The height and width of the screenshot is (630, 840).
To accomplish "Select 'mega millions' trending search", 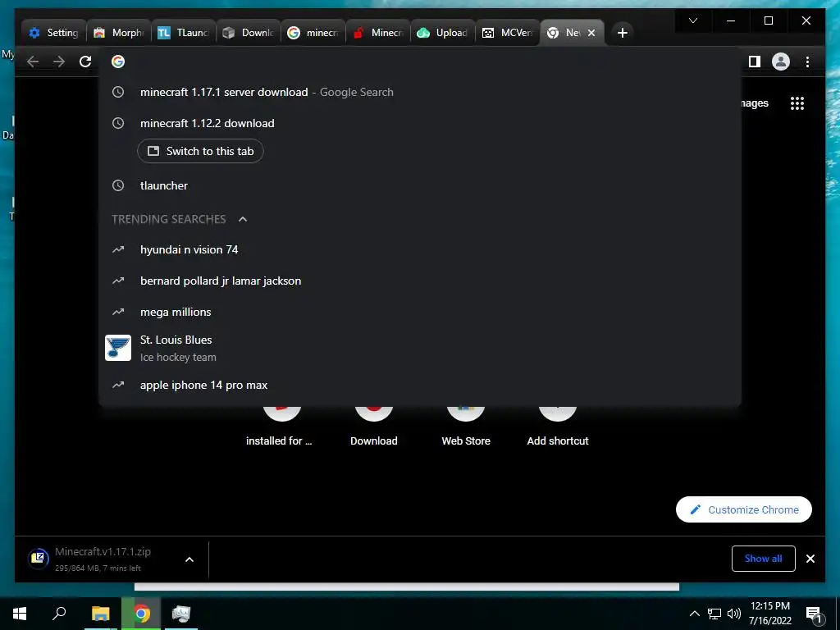I will (x=420, y=312).
